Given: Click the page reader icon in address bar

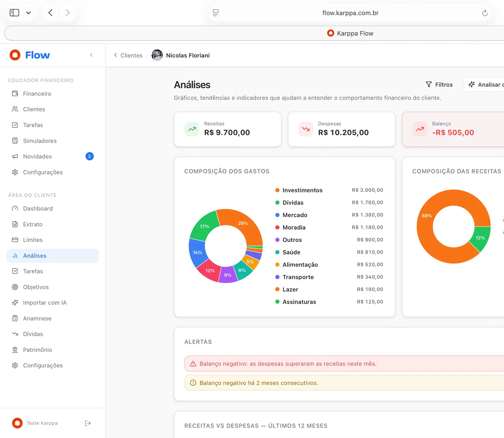Looking at the screenshot, I should (x=215, y=13).
